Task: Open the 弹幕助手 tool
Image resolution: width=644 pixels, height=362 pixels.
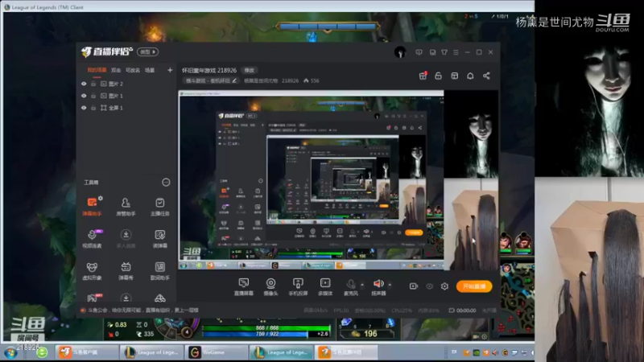Action: [92, 206]
